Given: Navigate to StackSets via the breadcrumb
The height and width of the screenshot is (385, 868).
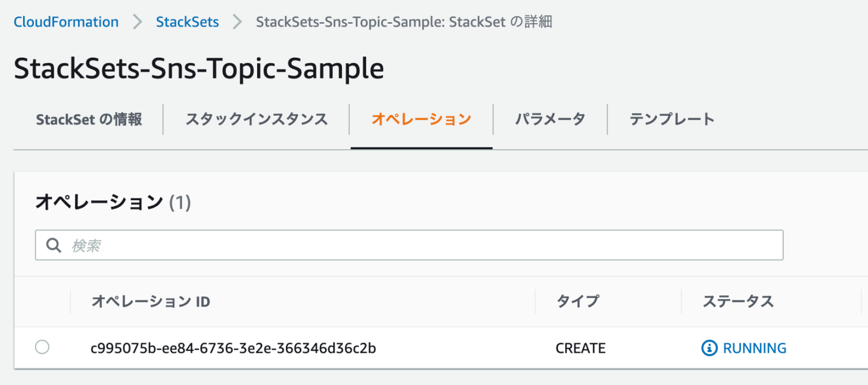Looking at the screenshot, I should click(187, 21).
